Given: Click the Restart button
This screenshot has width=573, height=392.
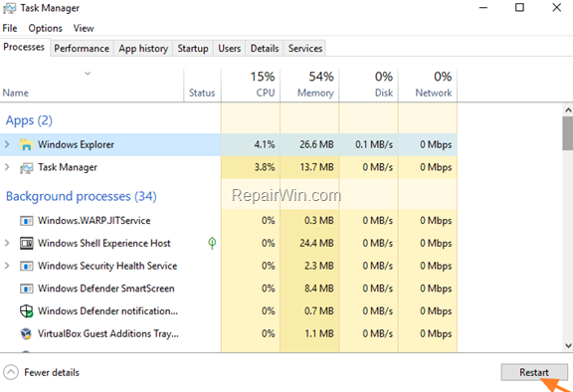Looking at the screenshot, I should point(534,373).
